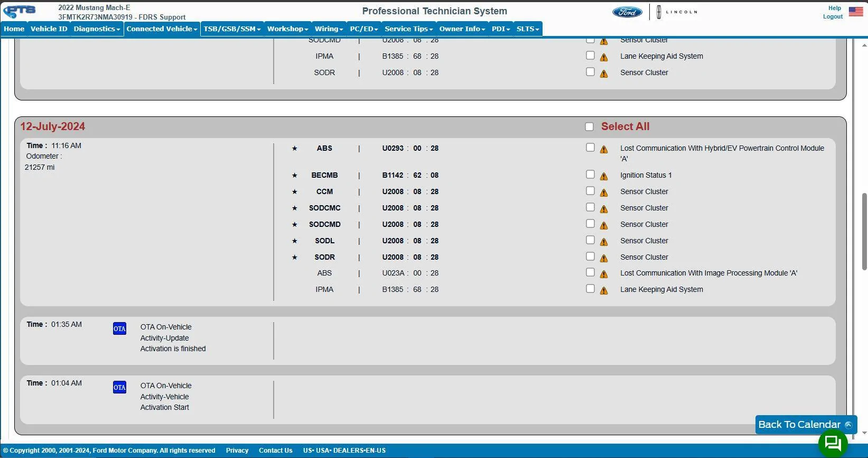Click the Help link
Screen dimensions: 868x458
[835, 8]
